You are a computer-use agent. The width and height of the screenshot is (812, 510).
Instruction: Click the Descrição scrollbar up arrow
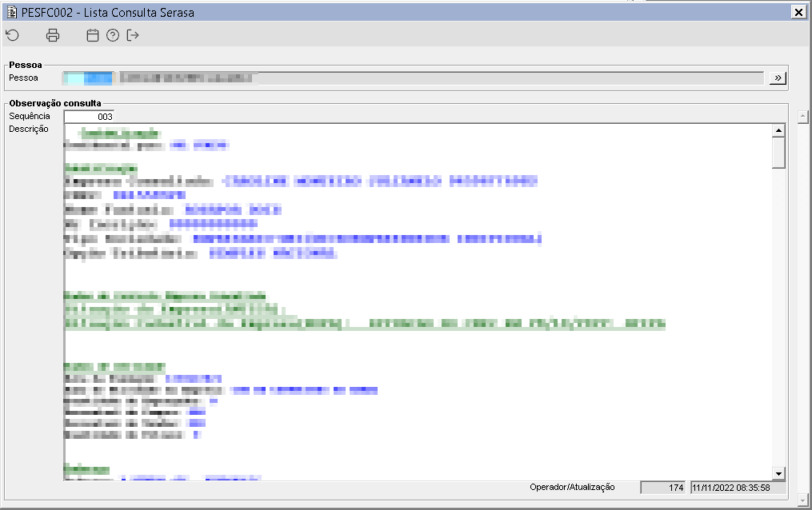point(778,130)
